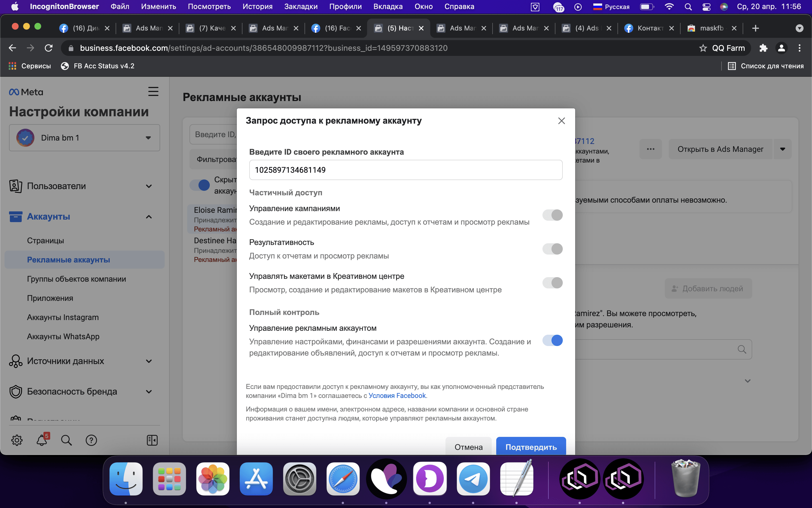
Task: Click the Добавить людей button
Action: [708, 289]
